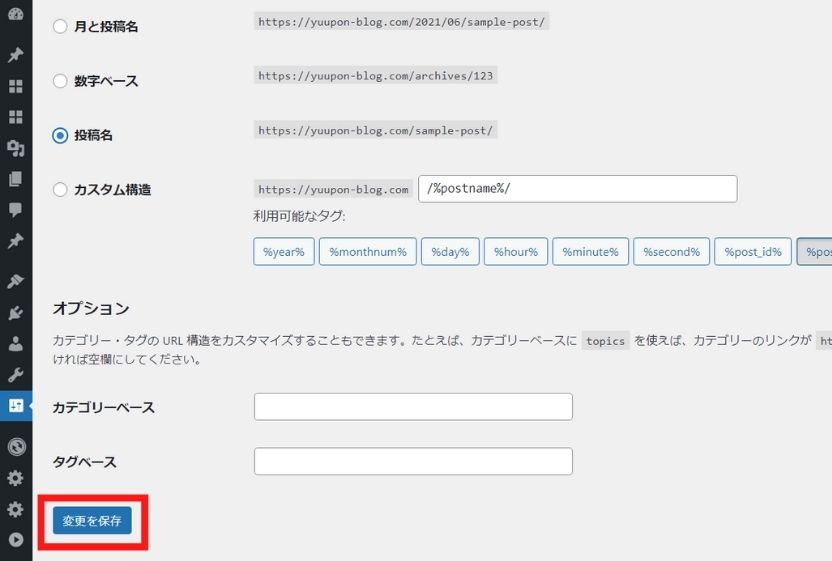Click the highlighted Settings sliders icon
The width and height of the screenshot is (832, 561).
[15, 406]
